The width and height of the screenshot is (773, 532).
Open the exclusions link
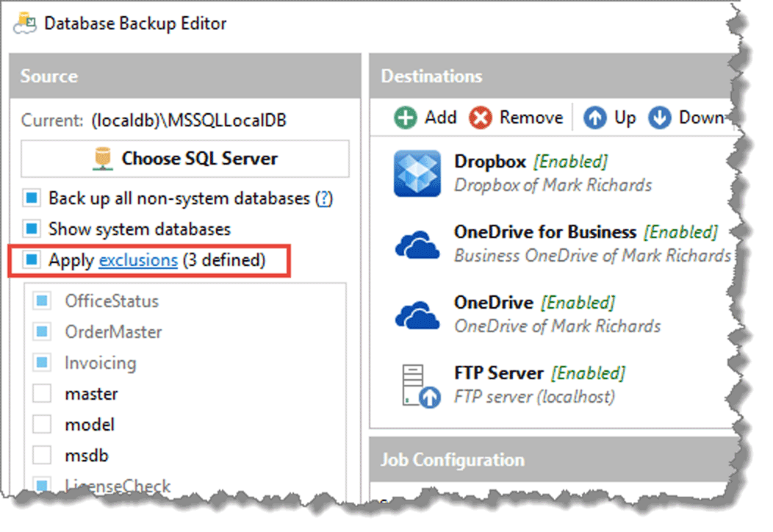138,260
